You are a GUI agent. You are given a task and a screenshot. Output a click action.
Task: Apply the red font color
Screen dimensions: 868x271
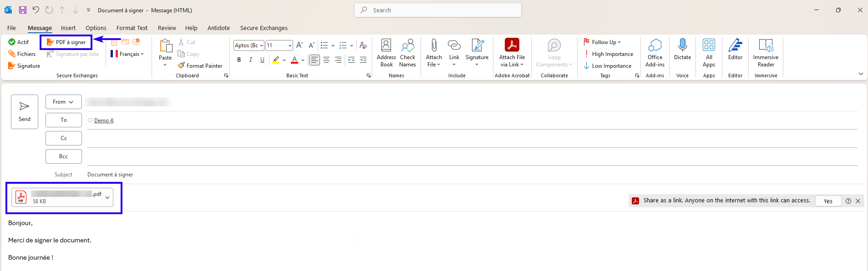coord(294,60)
